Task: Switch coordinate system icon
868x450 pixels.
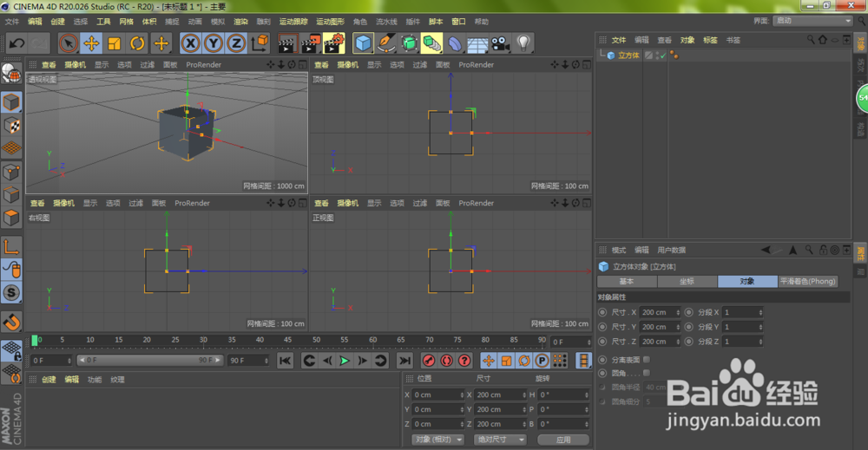Action: pos(260,43)
